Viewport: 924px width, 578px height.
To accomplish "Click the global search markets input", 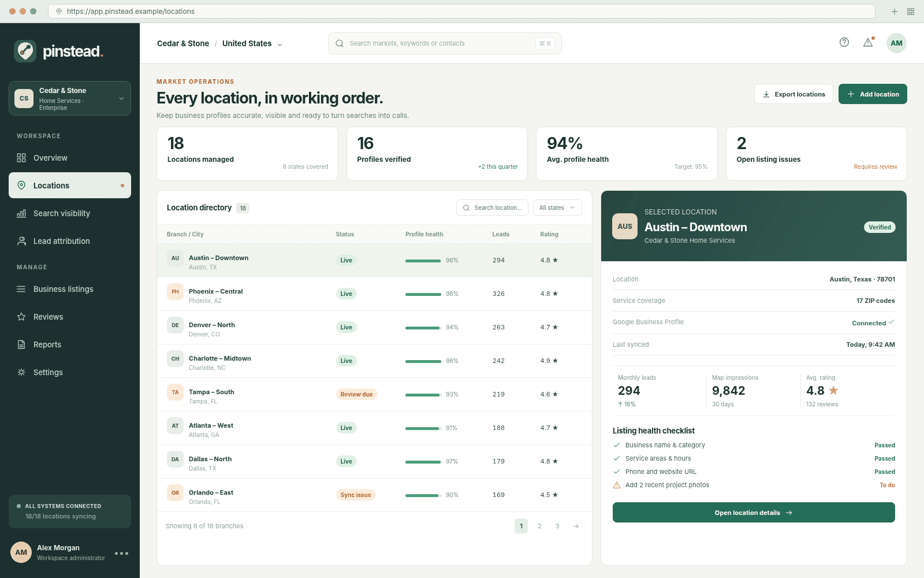I will click(x=445, y=43).
